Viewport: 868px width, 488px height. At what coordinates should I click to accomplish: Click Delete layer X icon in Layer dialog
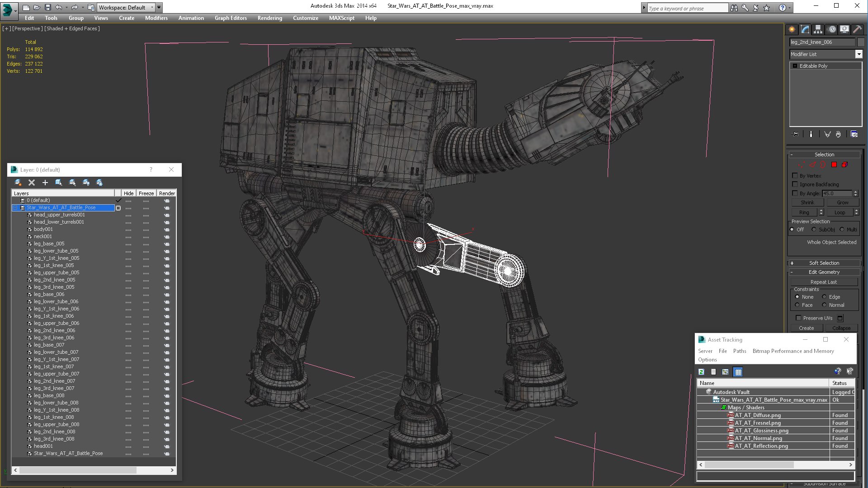(32, 183)
